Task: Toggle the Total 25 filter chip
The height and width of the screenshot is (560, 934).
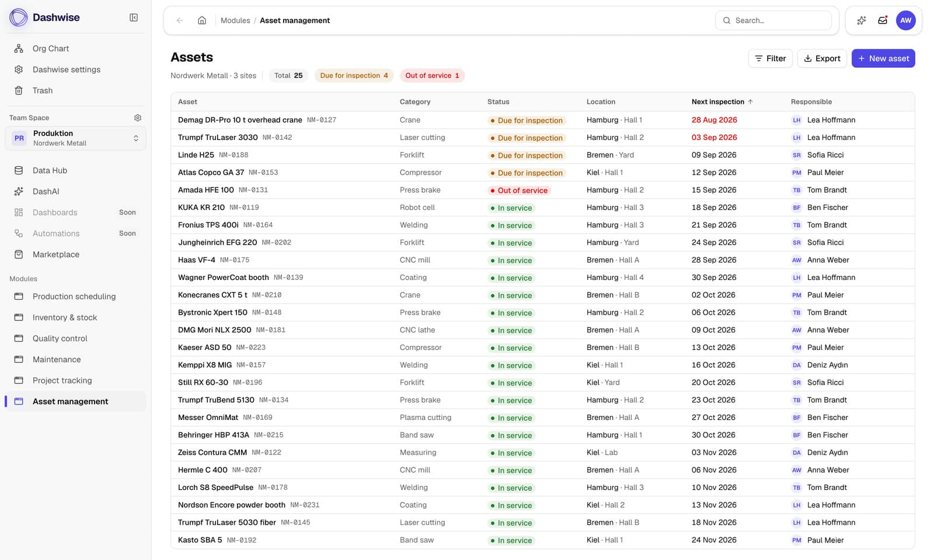Action: [288, 75]
